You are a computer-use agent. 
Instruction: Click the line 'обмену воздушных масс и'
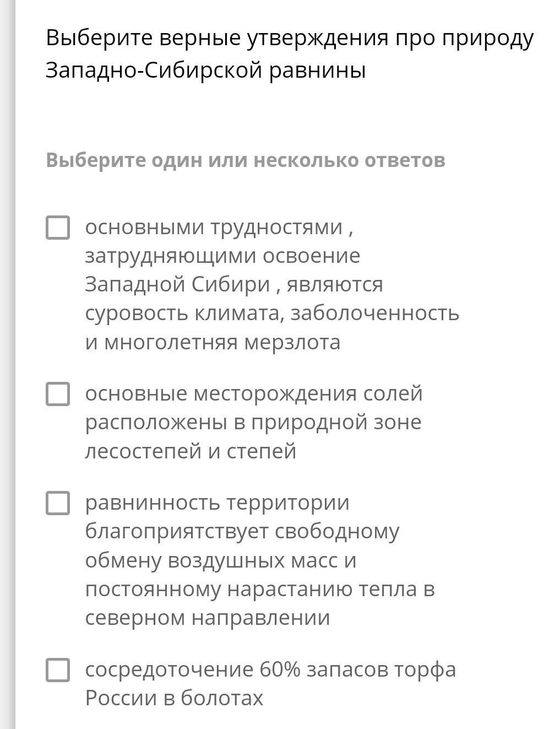(221, 560)
